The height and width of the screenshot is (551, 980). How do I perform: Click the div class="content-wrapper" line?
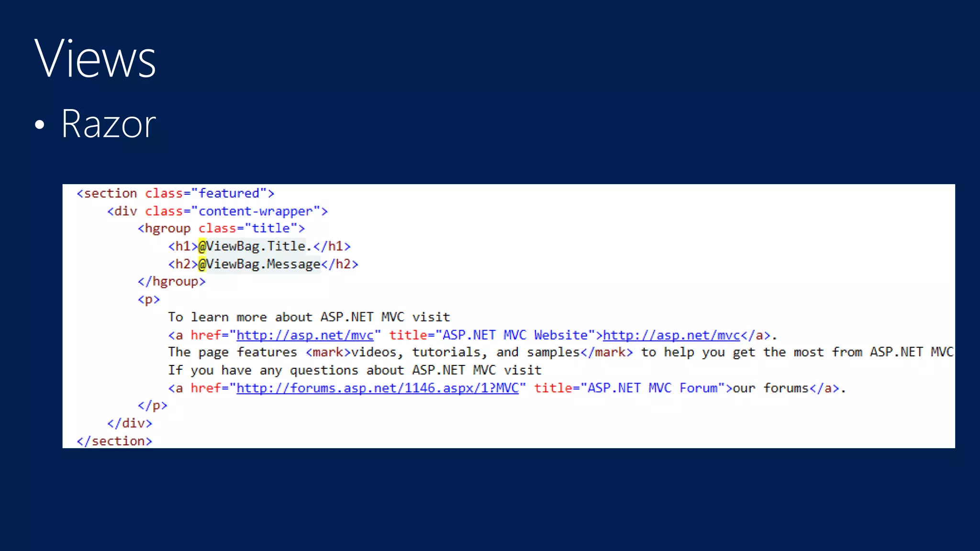point(218,211)
